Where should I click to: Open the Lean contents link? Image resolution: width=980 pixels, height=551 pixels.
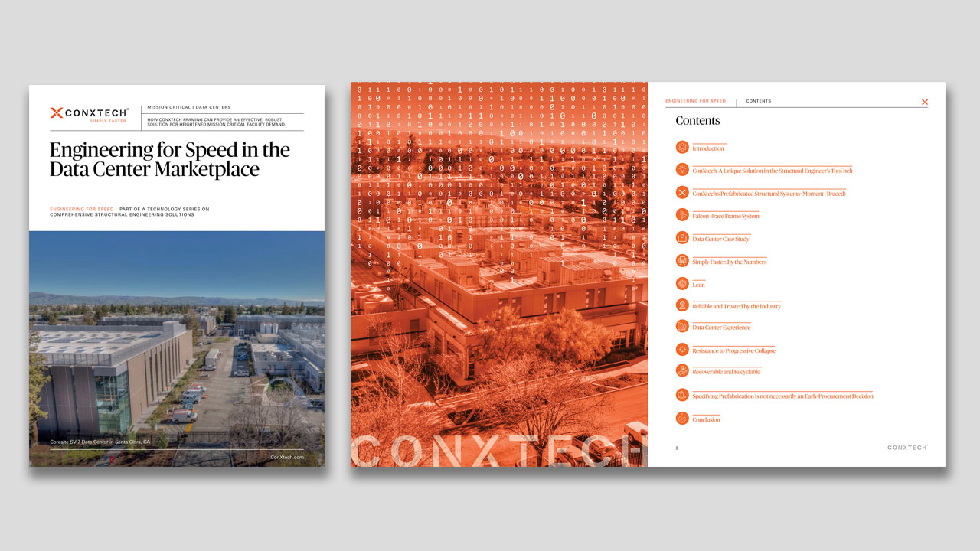698,284
